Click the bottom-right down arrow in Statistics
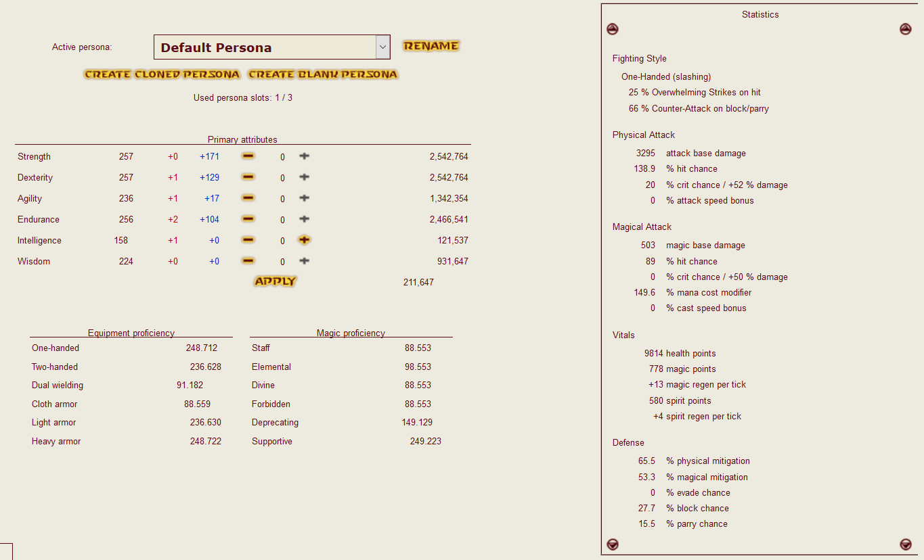The height and width of the screenshot is (560, 924). pyautogui.click(x=906, y=544)
